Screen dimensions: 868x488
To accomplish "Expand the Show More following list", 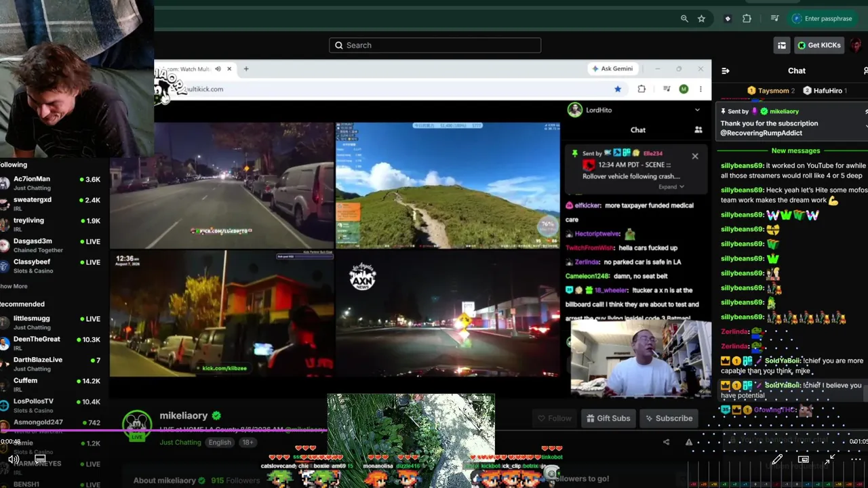I will tap(14, 287).
